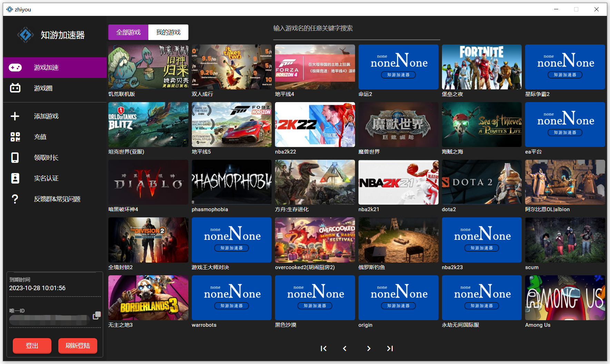The image size is (610, 364).
Task: Open the 星际争霸2 game tile
Action: (x=565, y=67)
